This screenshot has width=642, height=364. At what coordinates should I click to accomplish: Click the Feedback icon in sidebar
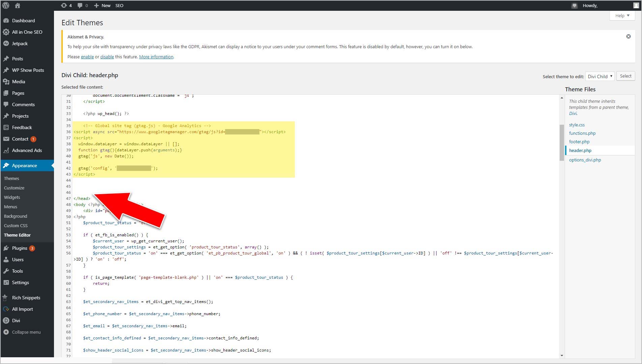pos(6,127)
